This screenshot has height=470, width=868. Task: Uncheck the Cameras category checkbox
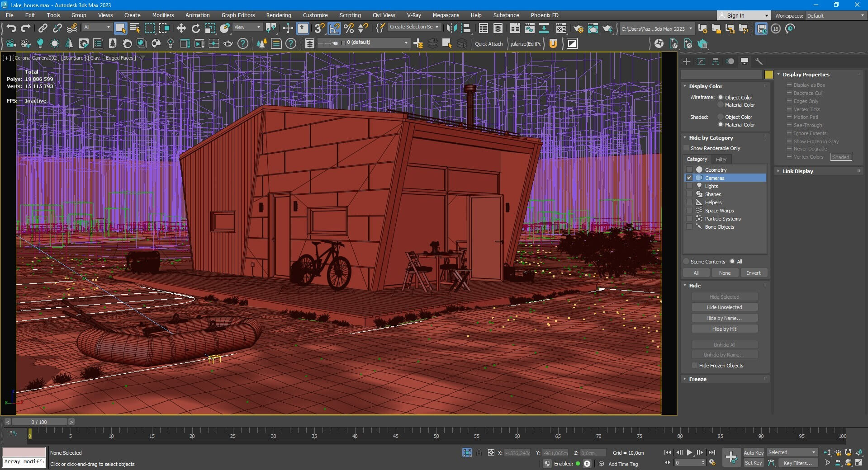[689, 178]
